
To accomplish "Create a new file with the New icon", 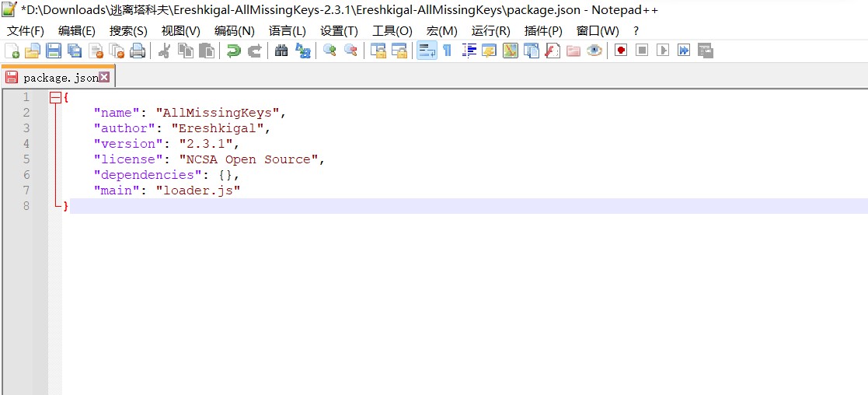I will 12,51.
